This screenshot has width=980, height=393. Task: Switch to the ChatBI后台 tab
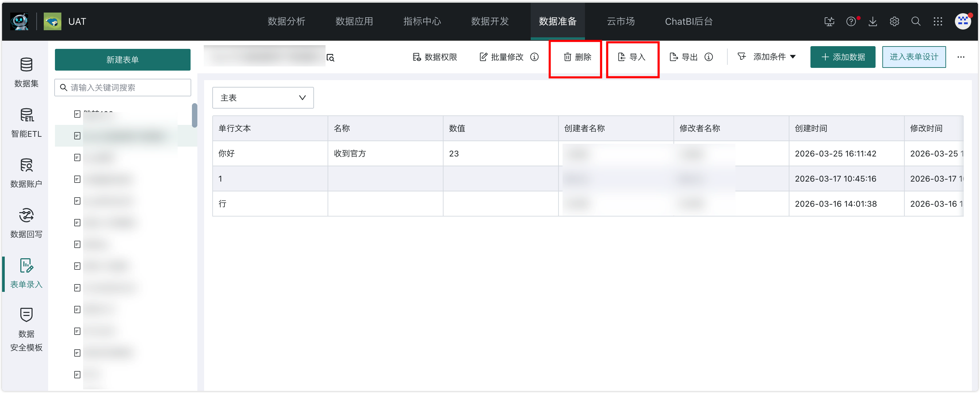point(689,21)
